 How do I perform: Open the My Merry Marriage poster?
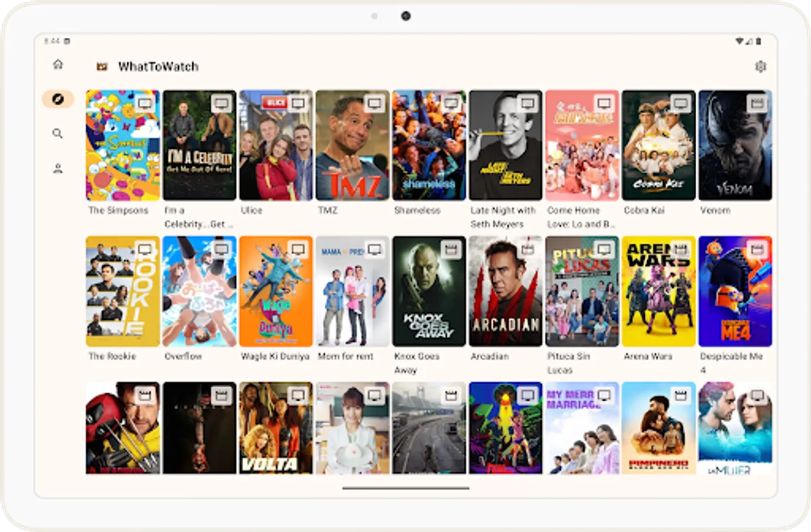[x=582, y=428]
